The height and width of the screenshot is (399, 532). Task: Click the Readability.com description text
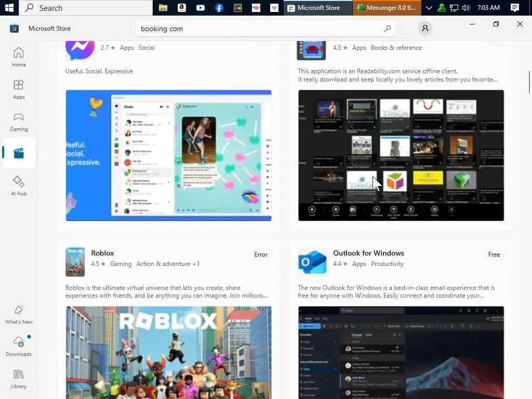(x=397, y=75)
